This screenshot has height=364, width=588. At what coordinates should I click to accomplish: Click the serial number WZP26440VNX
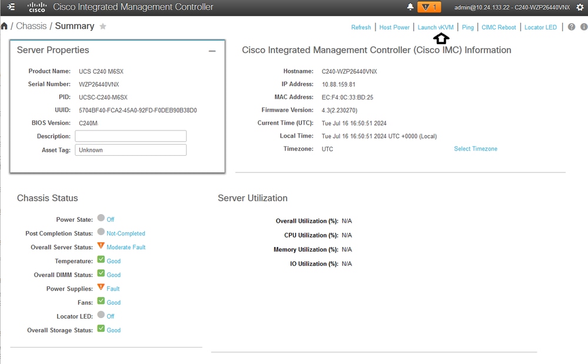(99, 84)
